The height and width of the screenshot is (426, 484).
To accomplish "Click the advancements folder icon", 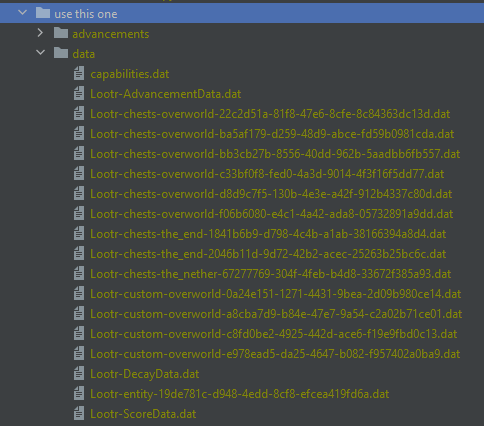I will click(61, 33).
